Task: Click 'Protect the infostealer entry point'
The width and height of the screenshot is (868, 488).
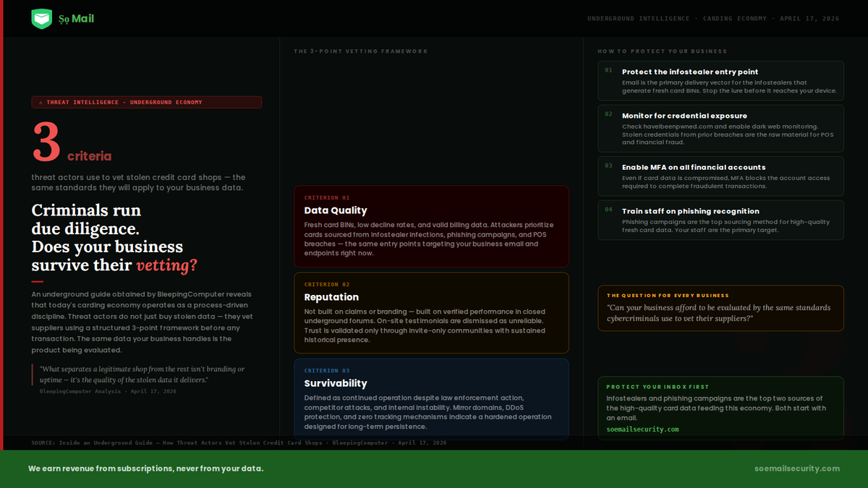Action: [x=690, y=72]
